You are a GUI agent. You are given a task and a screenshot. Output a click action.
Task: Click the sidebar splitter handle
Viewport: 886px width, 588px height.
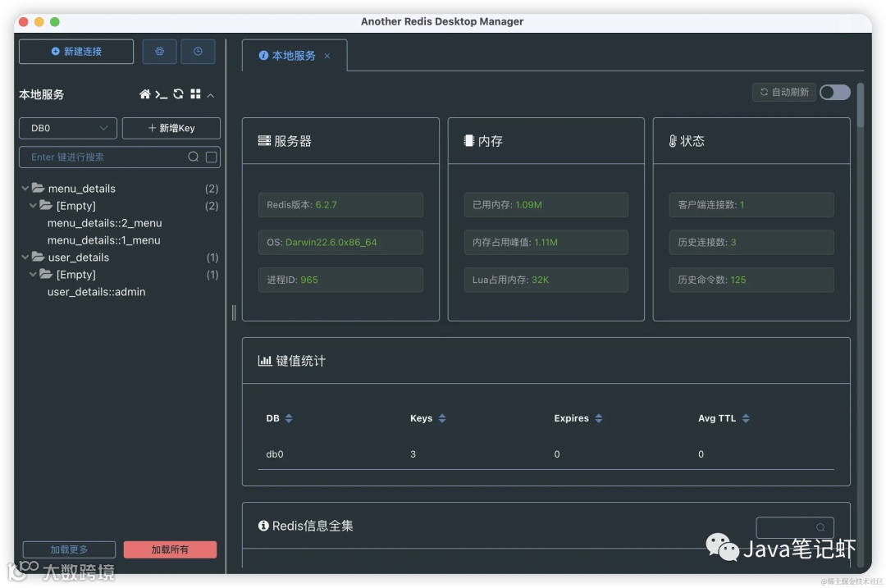pos(234,312)
